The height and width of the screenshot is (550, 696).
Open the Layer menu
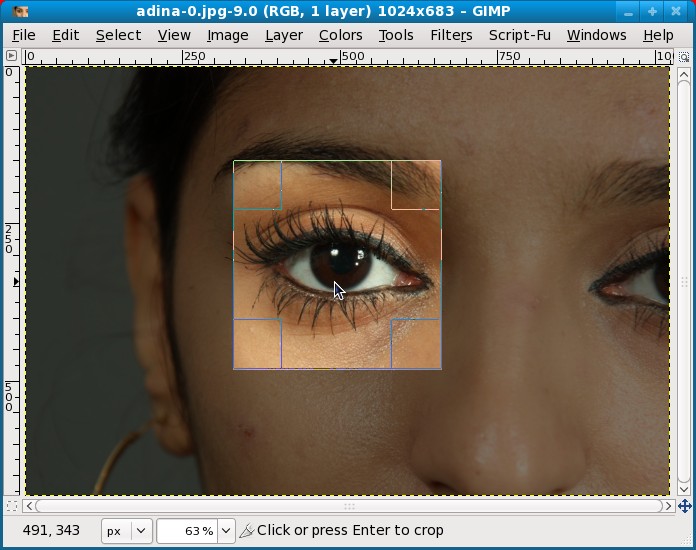point(284,35)
